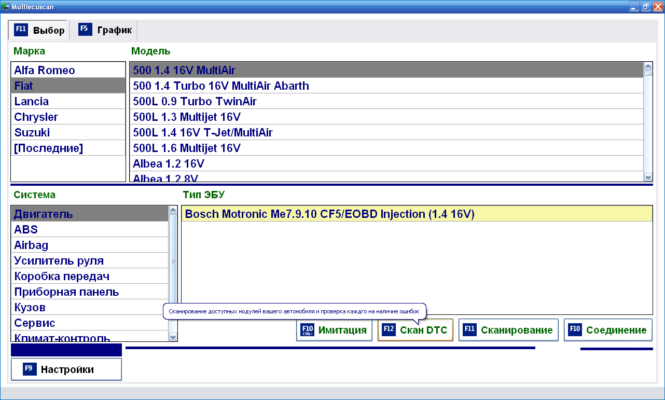The image size is (665, 400).
Task: Start Скан DTC scan
Action: tap(415, 330)
